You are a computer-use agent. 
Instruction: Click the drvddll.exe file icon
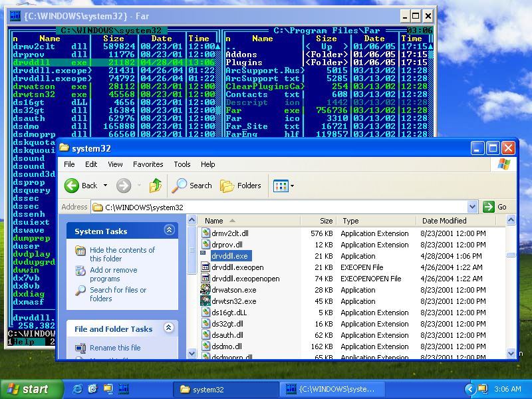tap(203, 253)
